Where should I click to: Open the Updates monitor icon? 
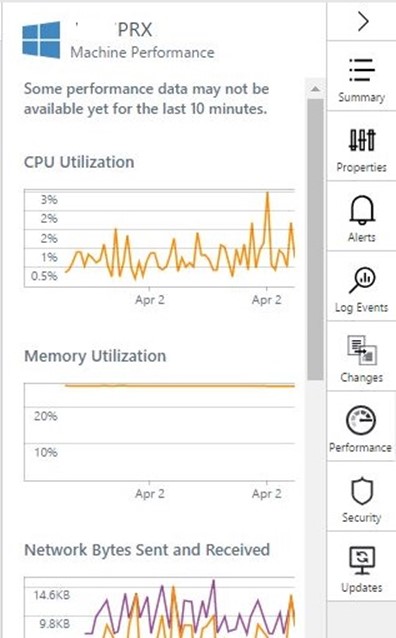[362, 560]
